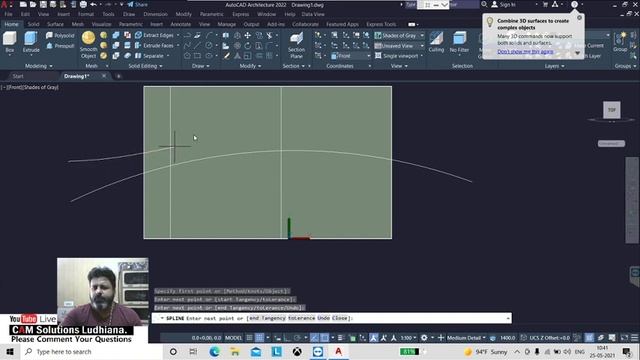Screen dimensions: 640x360
Task: Add a new drawing tab with plus button
Action: (x=118, y=76)
